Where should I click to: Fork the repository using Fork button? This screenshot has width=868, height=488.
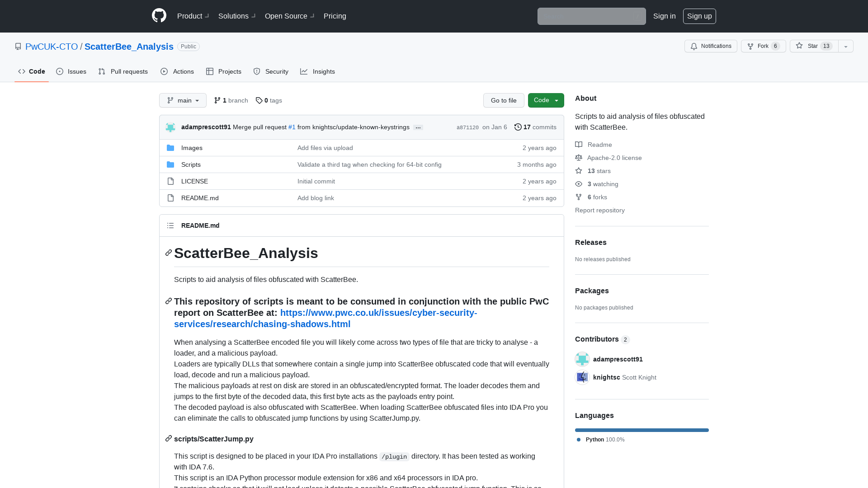763,46
